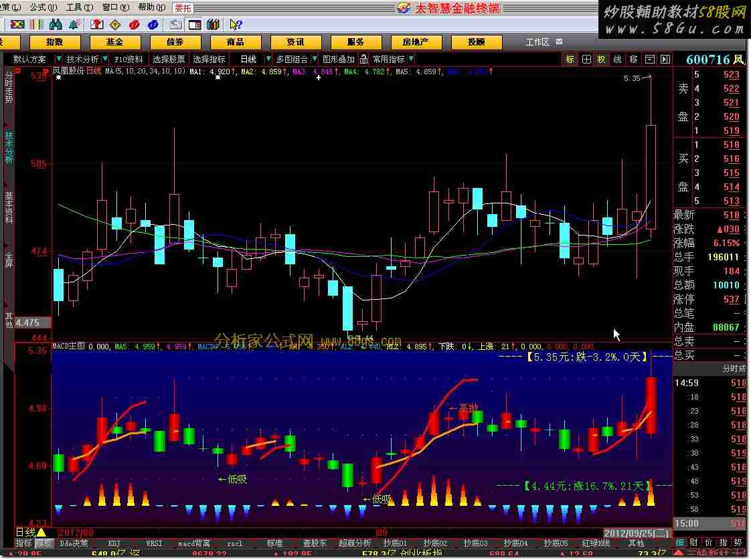Click the yellow diamond sign toolbar icon
The image size is (751, 560).
pyautogui.click(x=115, y=24)
